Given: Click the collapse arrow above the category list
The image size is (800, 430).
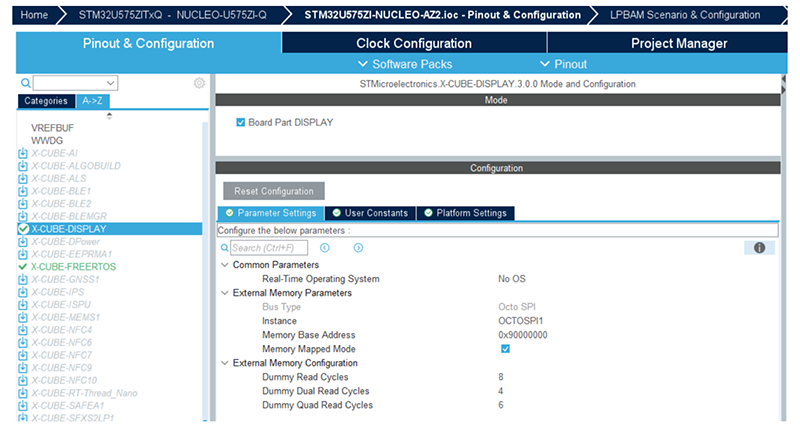Looking at the screenshot, I should (109, 116).
